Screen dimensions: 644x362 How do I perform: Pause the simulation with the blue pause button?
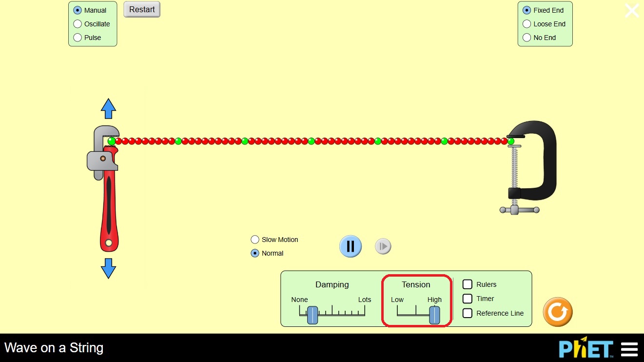350,246
